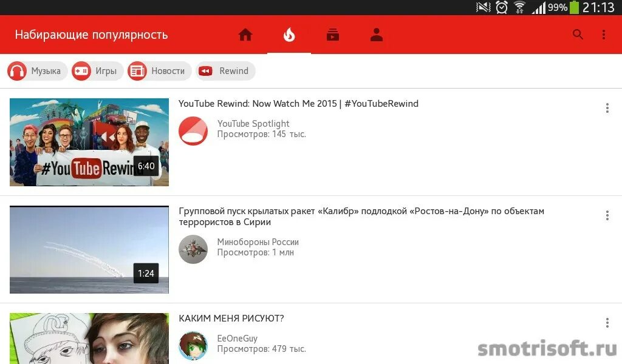Image resolution: width=622 pixels, height=364 pixels.
Task: Click the Минобороны России channel name
Action: click(x=258, y=241)
